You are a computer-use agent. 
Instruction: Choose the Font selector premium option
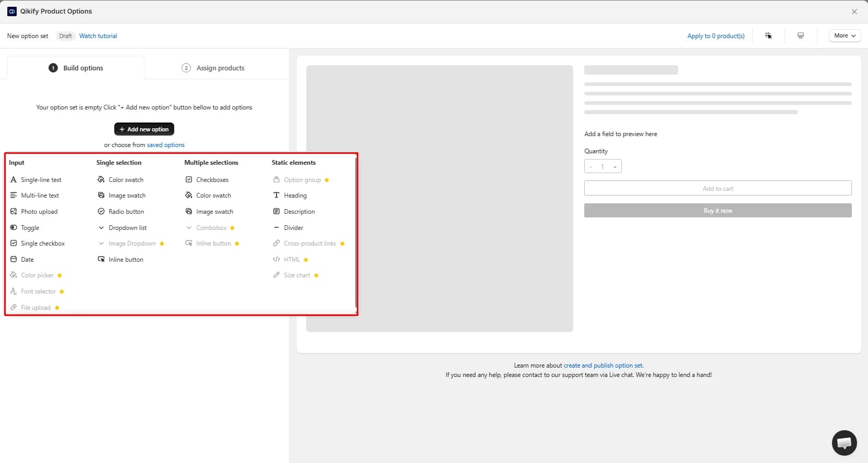tap(38, 291)
